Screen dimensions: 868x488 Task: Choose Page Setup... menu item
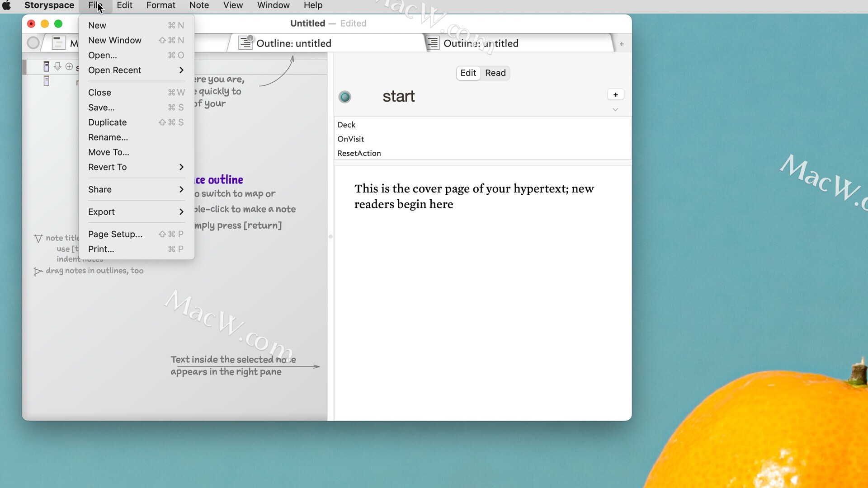coord(136,234)
